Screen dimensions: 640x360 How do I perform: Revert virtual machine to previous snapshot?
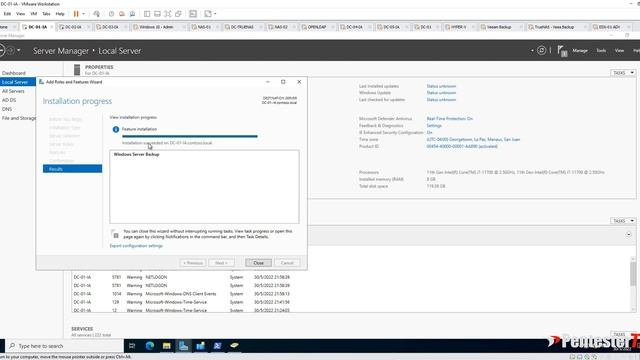[122, 13]
